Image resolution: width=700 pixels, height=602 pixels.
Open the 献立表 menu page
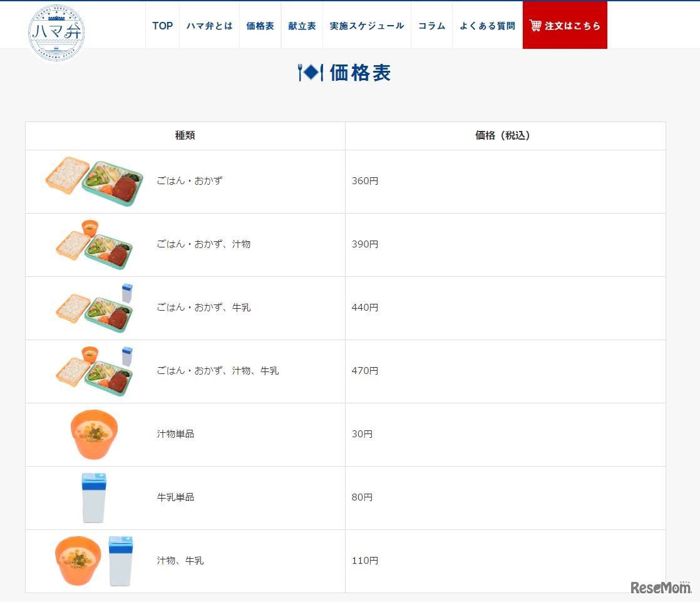(x=302, y=26)
